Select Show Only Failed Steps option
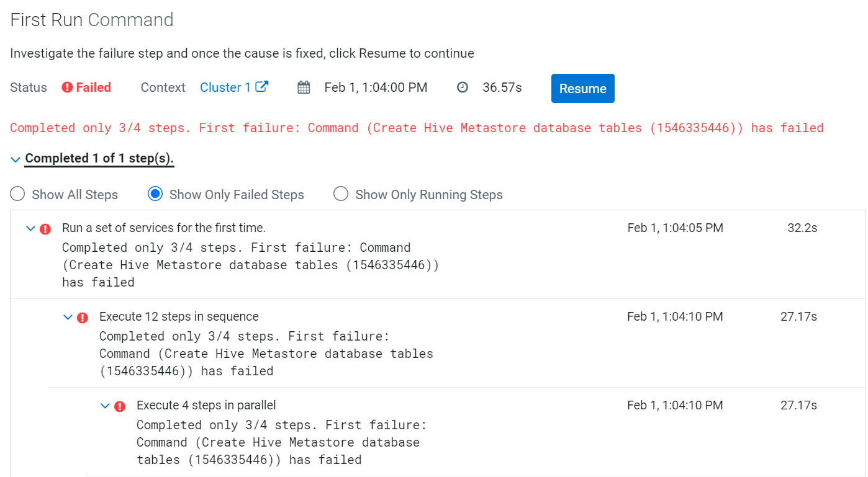The height and width of the screenshot is (477, 868). [155, 194]
